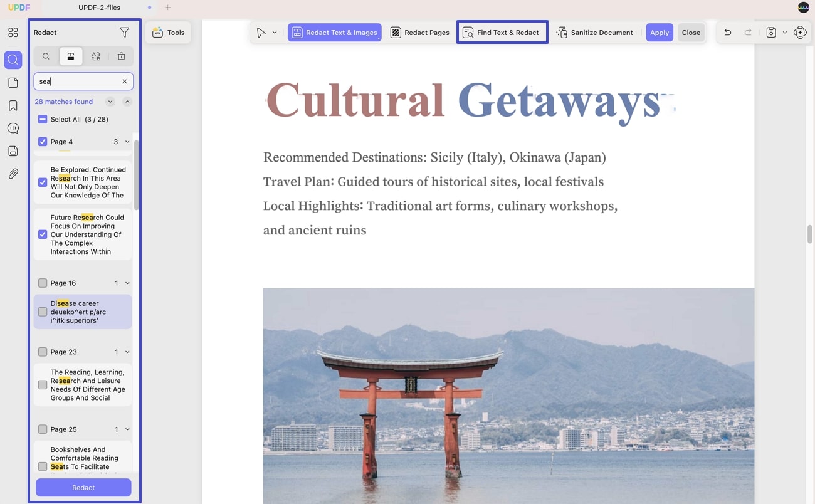Select the redact mode icon in search tabs
815x504 pixels.
(x=71, y=56)
